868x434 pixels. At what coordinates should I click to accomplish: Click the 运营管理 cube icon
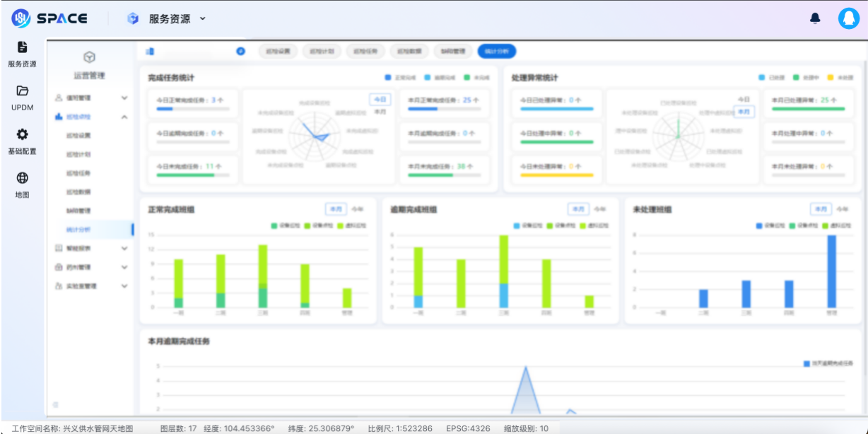(89, 57)
